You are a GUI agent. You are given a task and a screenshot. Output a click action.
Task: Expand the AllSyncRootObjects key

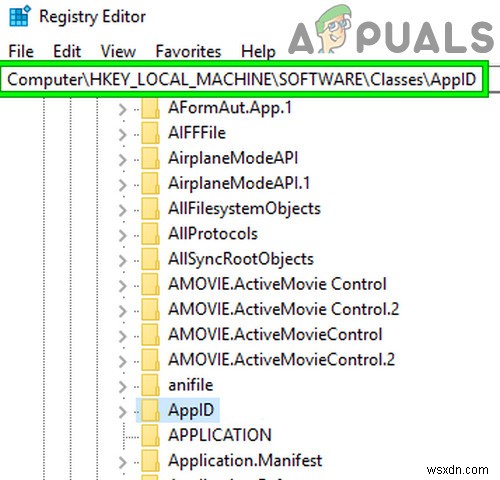point(123,260)
